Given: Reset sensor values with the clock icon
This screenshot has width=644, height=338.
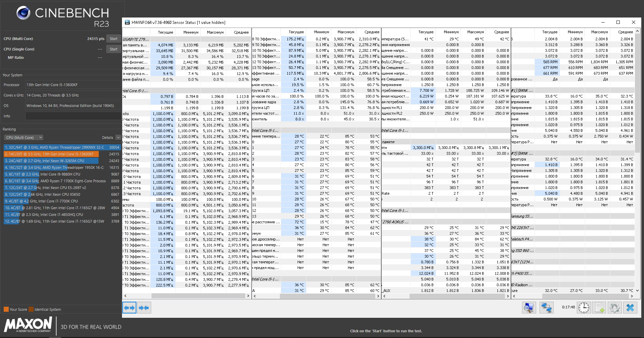Looking at the screenshot, I should coord(584,308).
